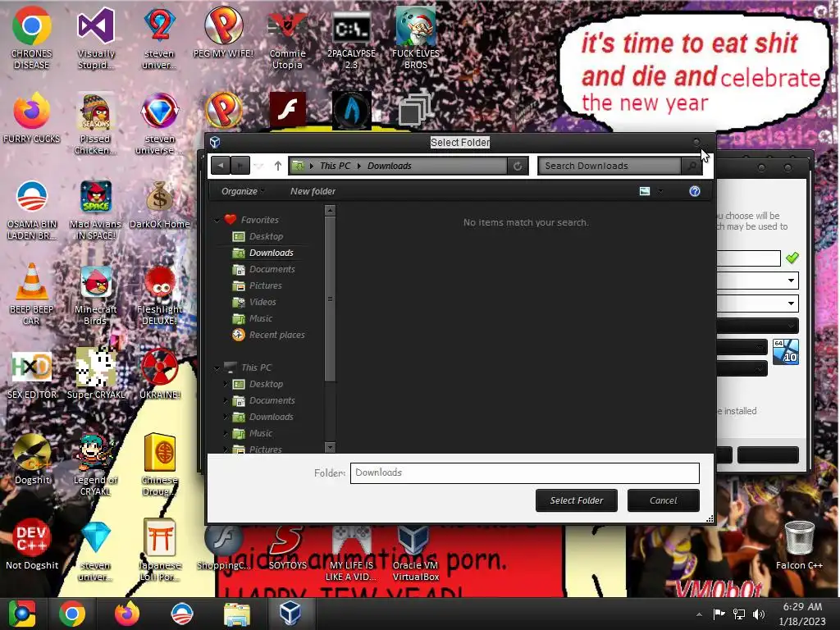Open FURRY CUCKS Firefox desktop icon
Screen dimensions: 840x630
tap(32, 117)
